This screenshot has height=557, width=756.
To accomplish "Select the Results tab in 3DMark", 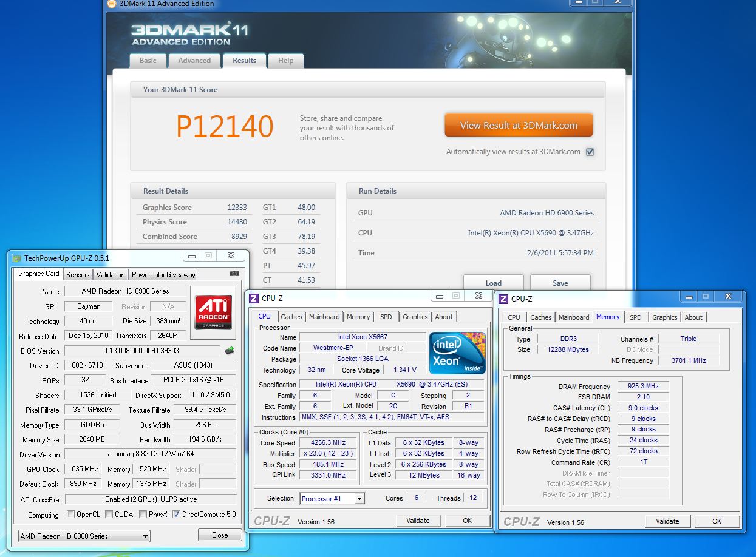I will [245, 61].
